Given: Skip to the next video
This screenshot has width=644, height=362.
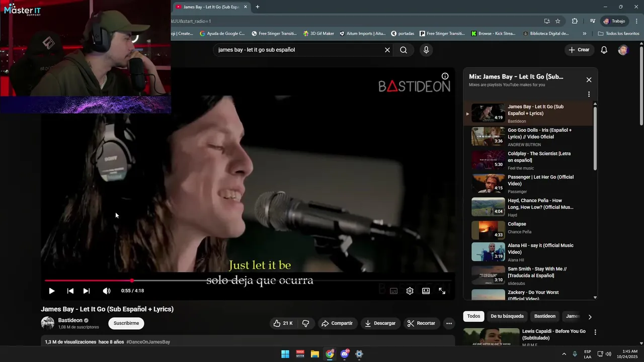Looking at the screenshot, I should point(87,291).
